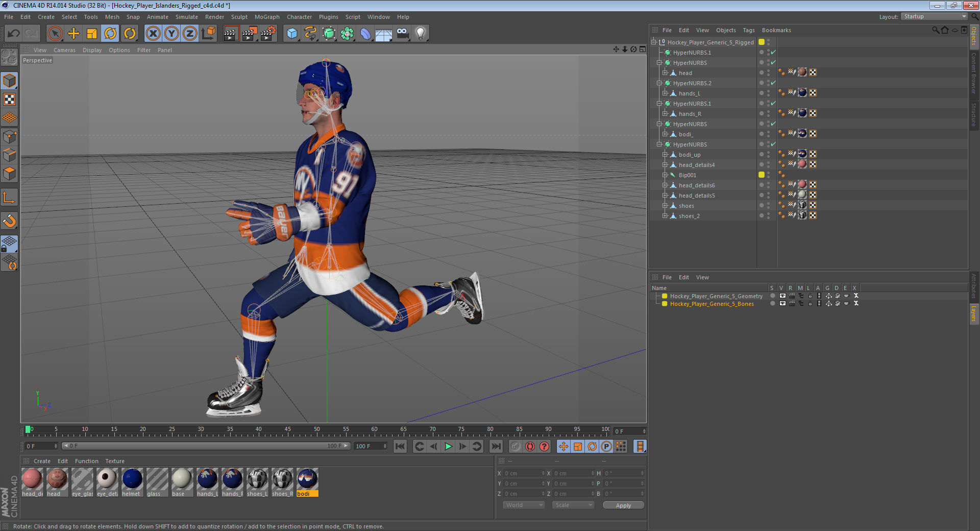This screenshot has width=980, height=531.
Task: Select the bodi material swatch
Action: [x=307, y=482]
